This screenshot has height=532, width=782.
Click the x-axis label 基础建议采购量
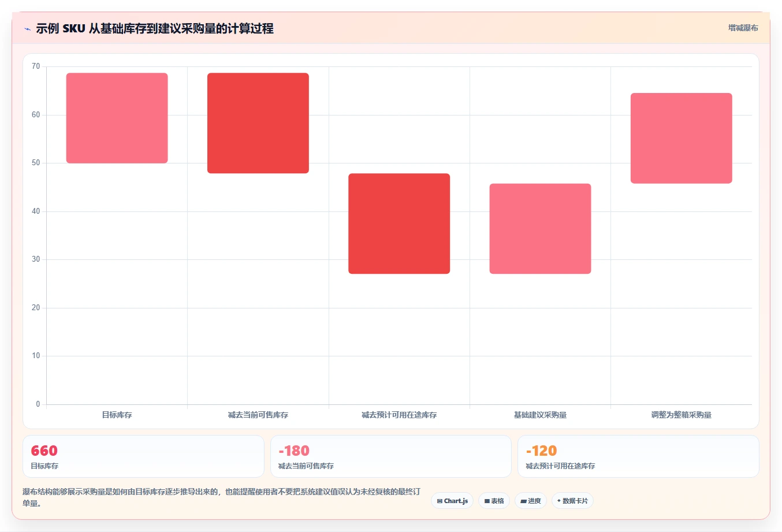[x=540, y=415]
